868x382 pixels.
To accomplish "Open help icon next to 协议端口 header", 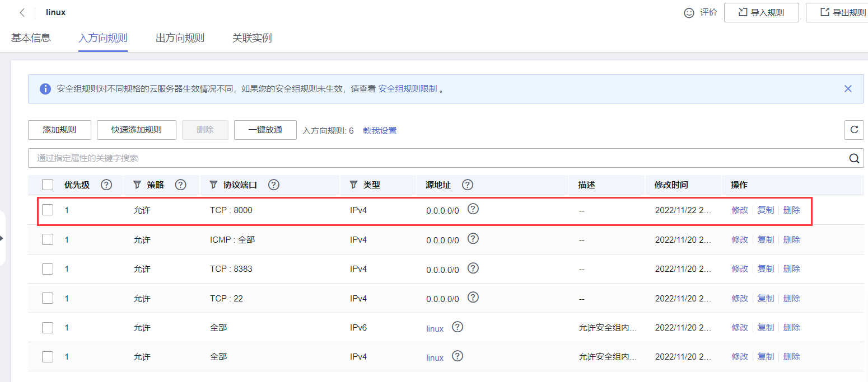I will point(273,185).
